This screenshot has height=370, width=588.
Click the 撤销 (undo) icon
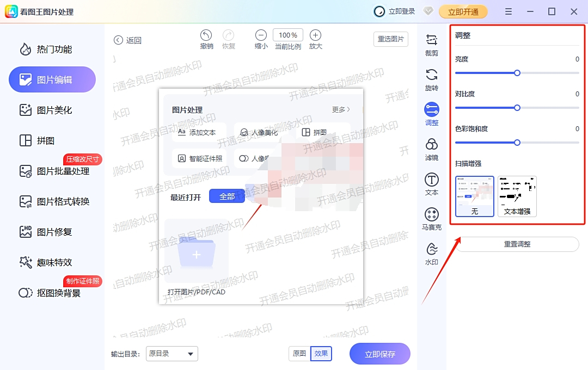pos(206,35)
